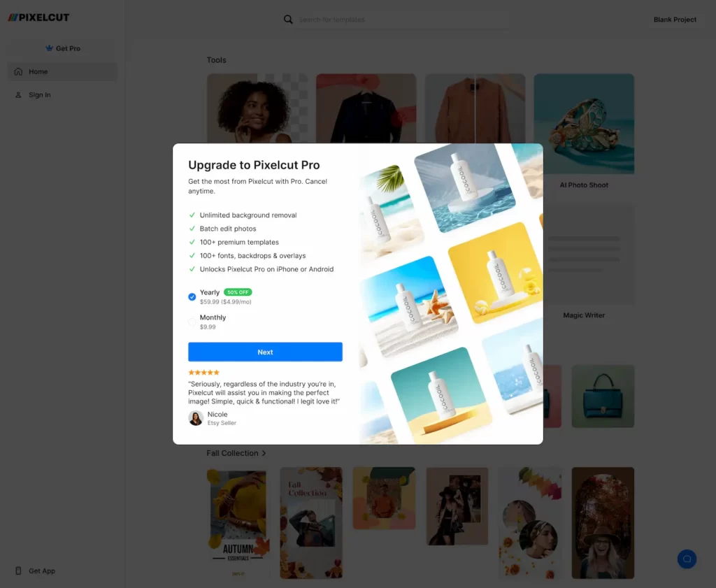Click Nicole's reviewer avatar
The width and height of the screenshot is (716, 588).
[x=195, y=418]
